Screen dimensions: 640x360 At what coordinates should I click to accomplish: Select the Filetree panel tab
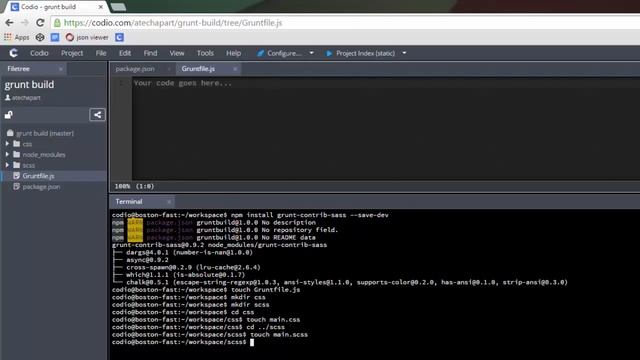tap(18, 69)
